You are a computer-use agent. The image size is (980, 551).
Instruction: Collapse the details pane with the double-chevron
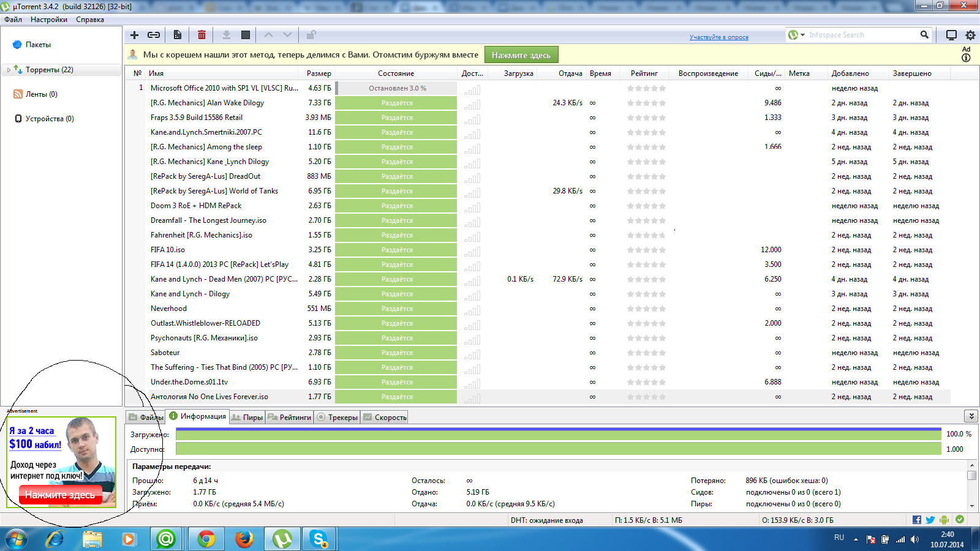click(971, 416)
